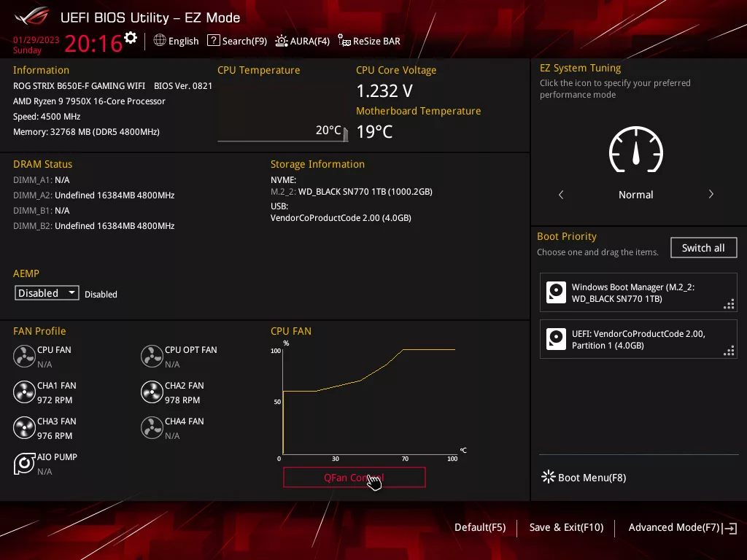The width and height of the screenshot is (747, 560).
Task: Click the Switch all button
Action: (703, 247)
